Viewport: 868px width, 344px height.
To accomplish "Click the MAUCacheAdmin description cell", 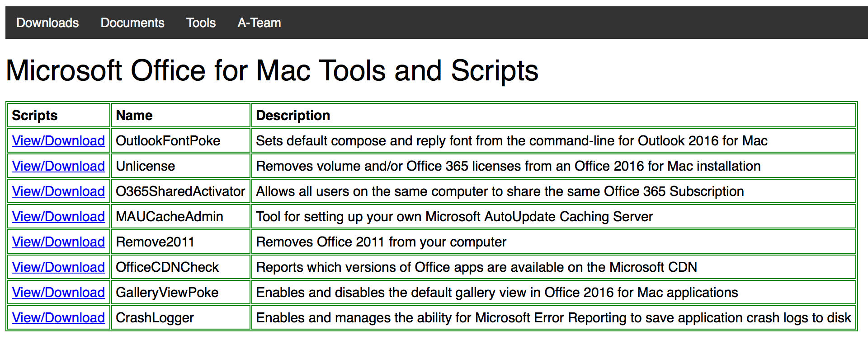I will (554, 217).
